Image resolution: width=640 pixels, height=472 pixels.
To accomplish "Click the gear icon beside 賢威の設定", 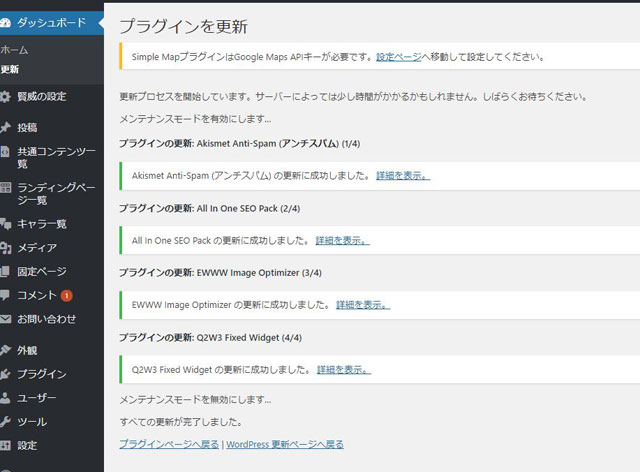I will point(5,97).
